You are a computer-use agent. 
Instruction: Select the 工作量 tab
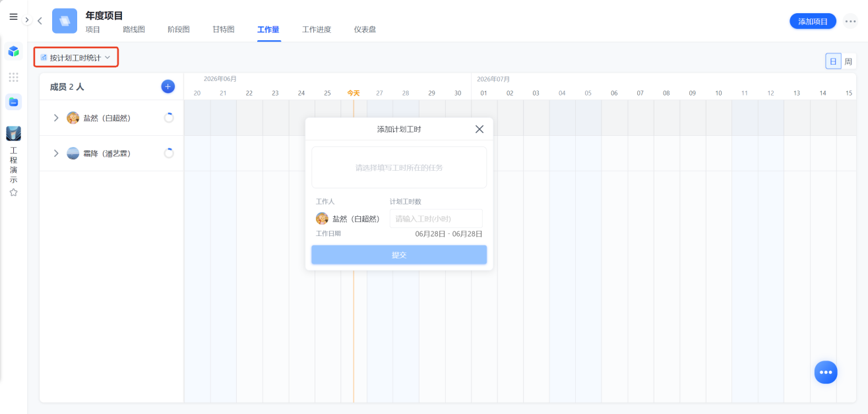tap(268, 30)
